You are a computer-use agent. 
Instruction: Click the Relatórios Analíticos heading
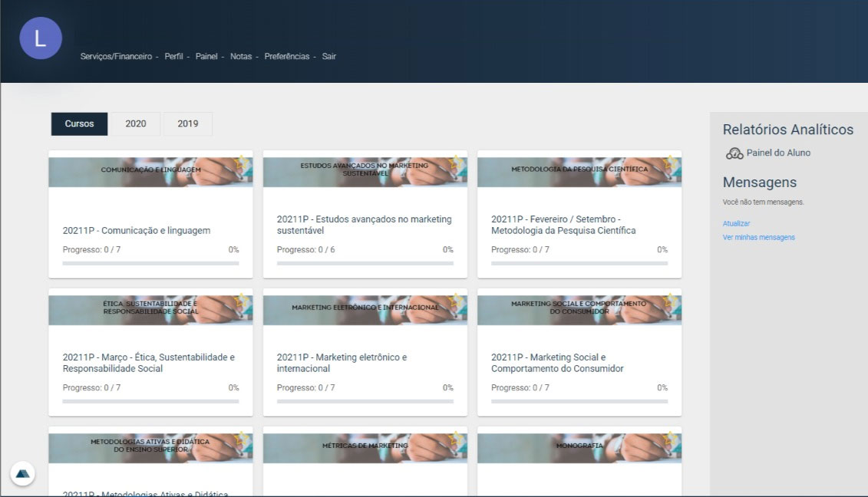[787, 130]
